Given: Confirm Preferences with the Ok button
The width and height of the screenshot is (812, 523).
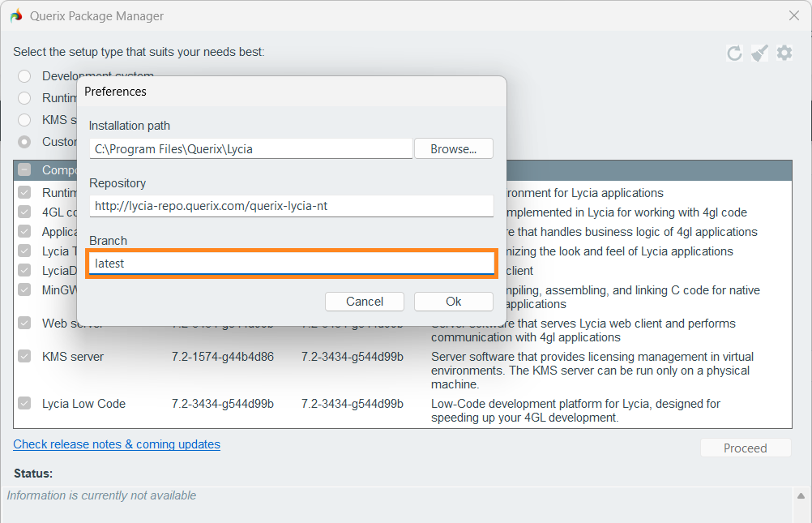Looking at the screenshot, I should (x=453, y=302).
